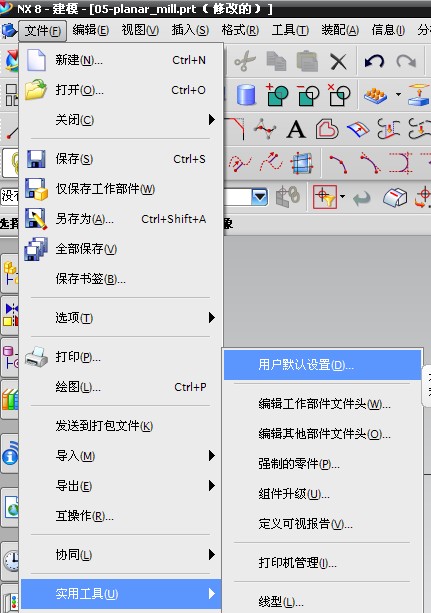This screenshot has height=613, width=431.
Task: Select 打印机管理(I) submenu item
Action: [x=322, y=563]
